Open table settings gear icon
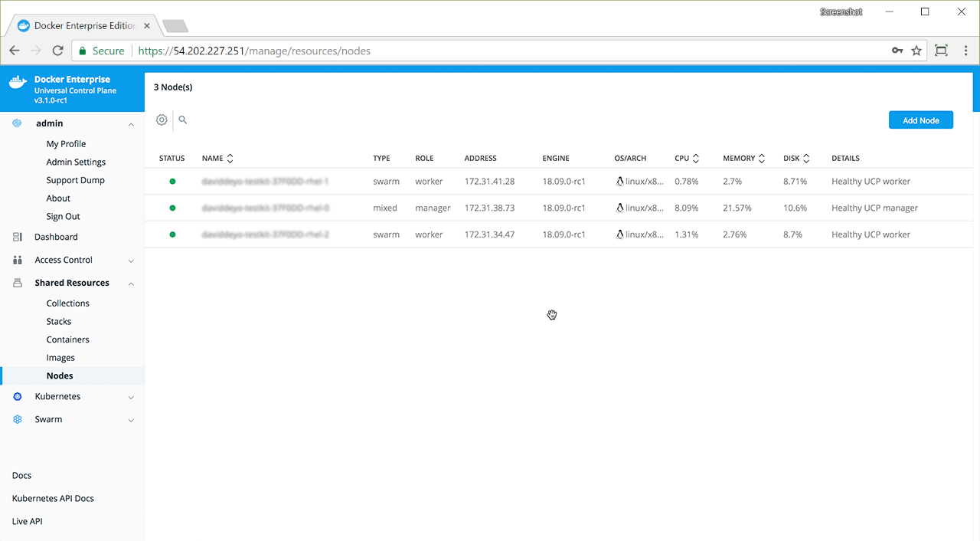Image resolution: width=980 pixels, height=541 pixels. click(x=162, y=120)
